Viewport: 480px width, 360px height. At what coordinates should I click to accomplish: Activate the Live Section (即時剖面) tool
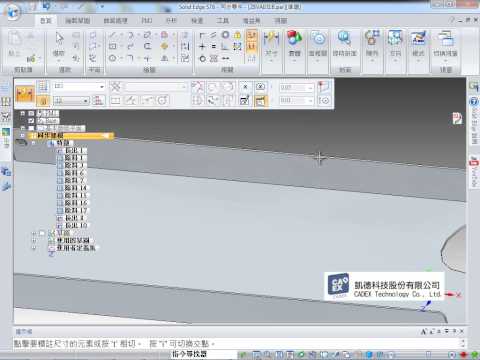point(345,43)
